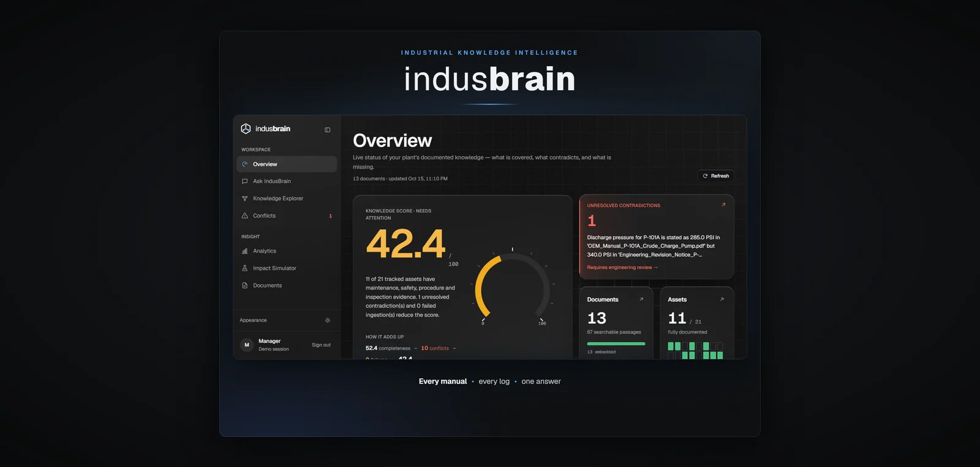
Task: Open the Assets card arrow icon
Action: pyautogui.click(x=722, y=300)
